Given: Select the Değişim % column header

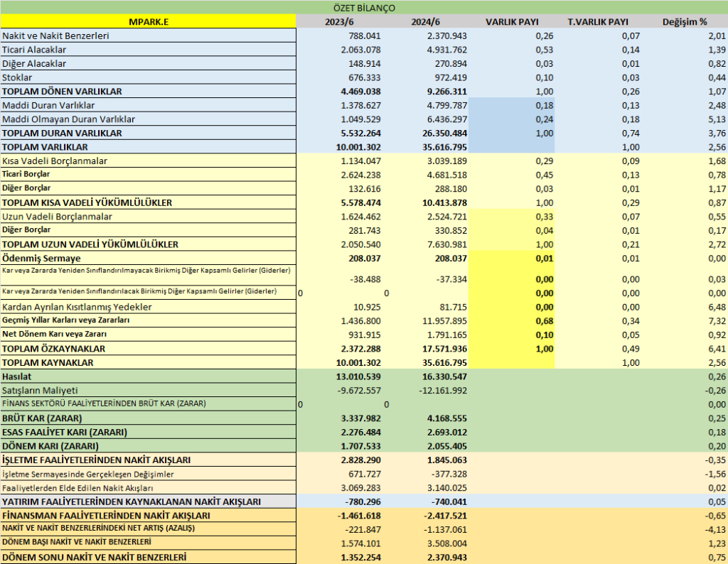Looking at the screenshot, I should click(685, 22).
